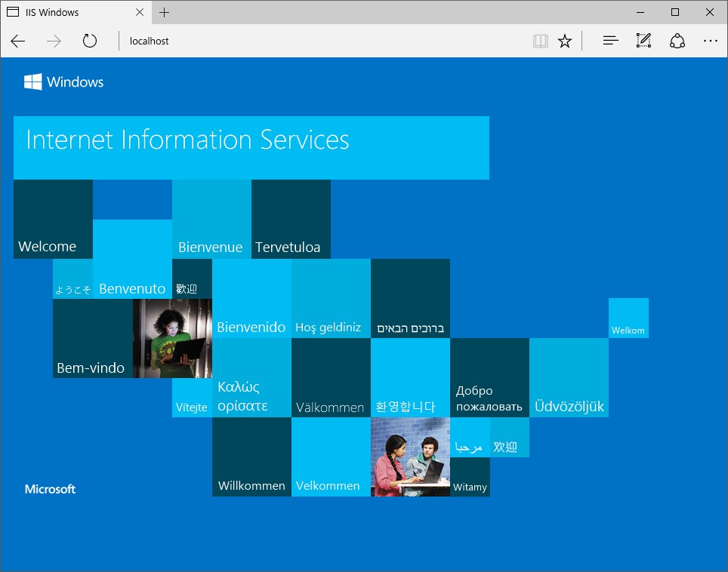Click the browser Back arrow
This screenshot has width=728, height=572.
18,41
